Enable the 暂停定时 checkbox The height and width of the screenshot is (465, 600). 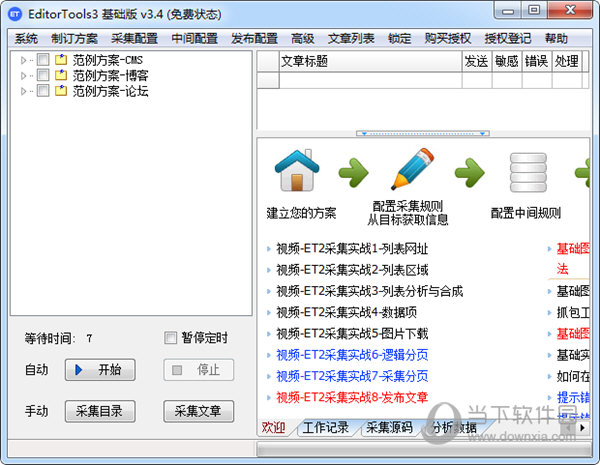tap(170, 338)
